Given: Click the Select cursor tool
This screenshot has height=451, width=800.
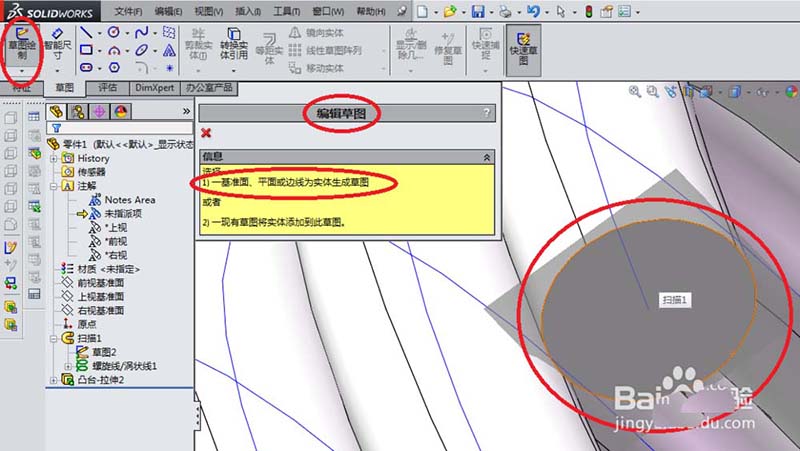Looking at the screenshot, I should click(x=561, y=11).
